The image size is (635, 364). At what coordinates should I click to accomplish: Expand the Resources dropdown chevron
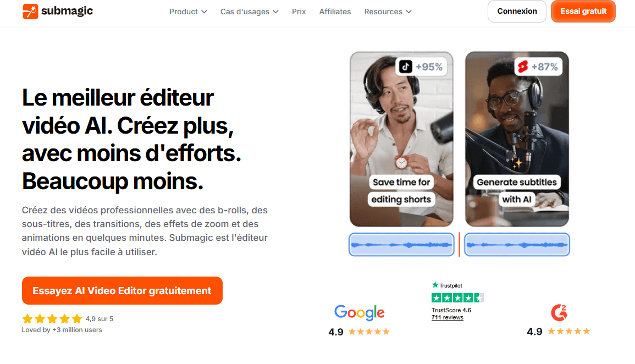[x=408, y=12]
